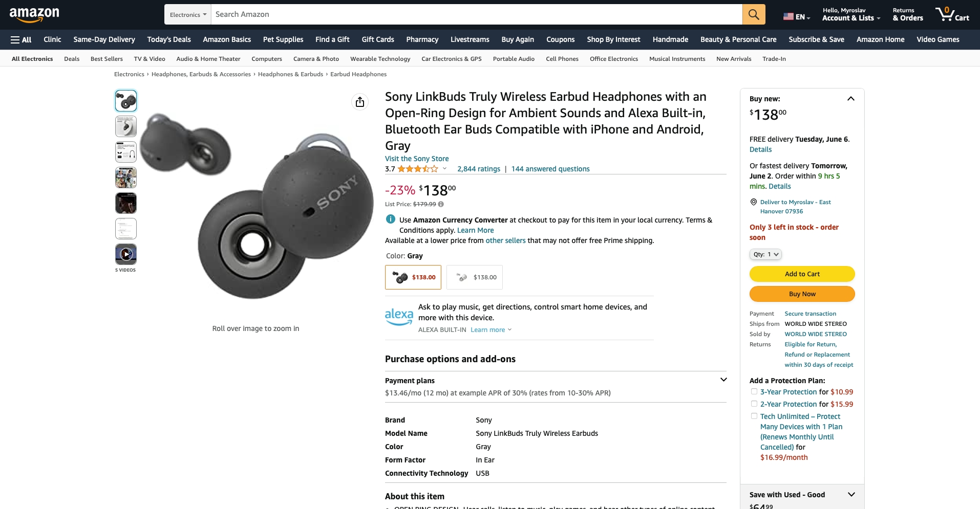Expand the Payment plans section

723,380
